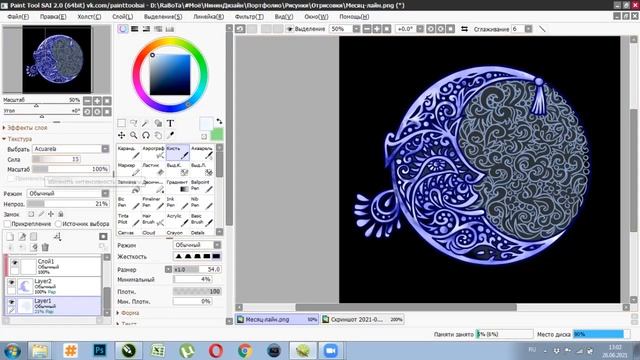Open Chrome from the Windows taskbar
Image resolution: width=640 pixels, height=360 pixels.
pos(245,350)
